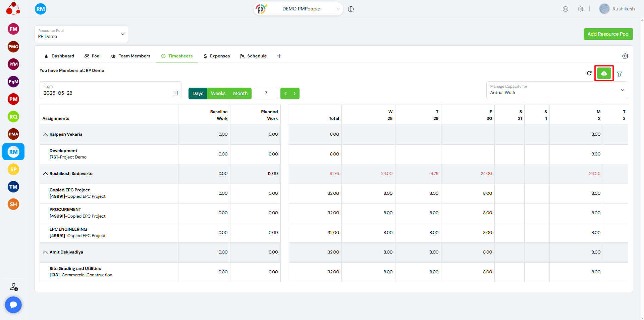Switch view to Days

pyautogui.click(x=198, y=93)
